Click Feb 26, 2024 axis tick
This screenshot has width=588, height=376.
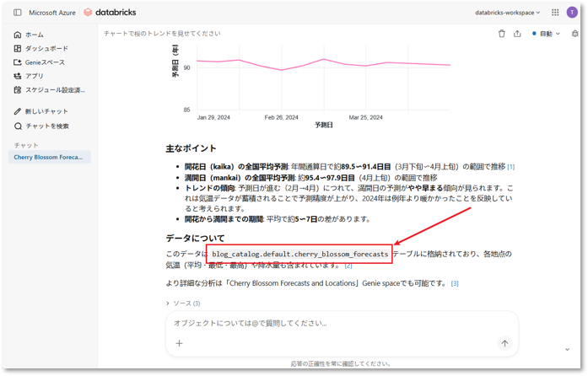[x=281, y=117]
